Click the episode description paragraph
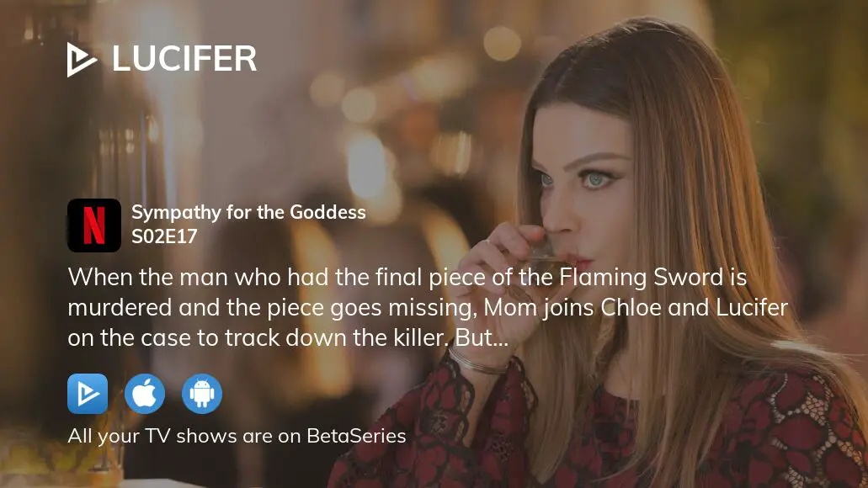 click(428, 308)
